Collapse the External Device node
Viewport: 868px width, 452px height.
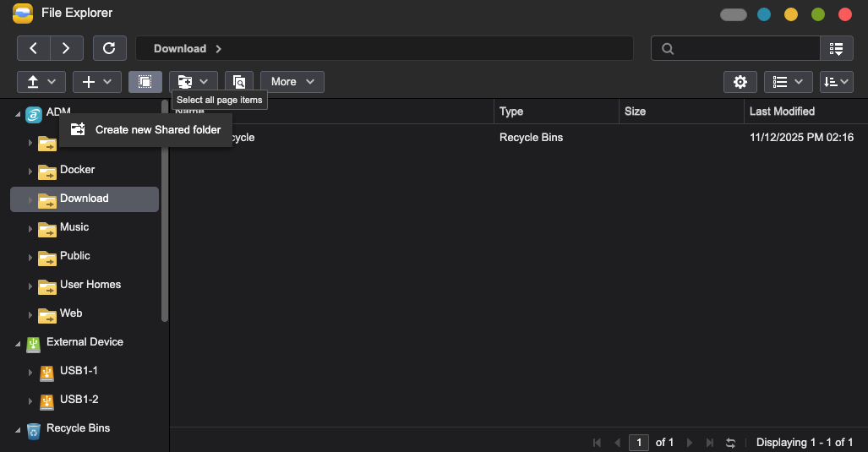18,344
